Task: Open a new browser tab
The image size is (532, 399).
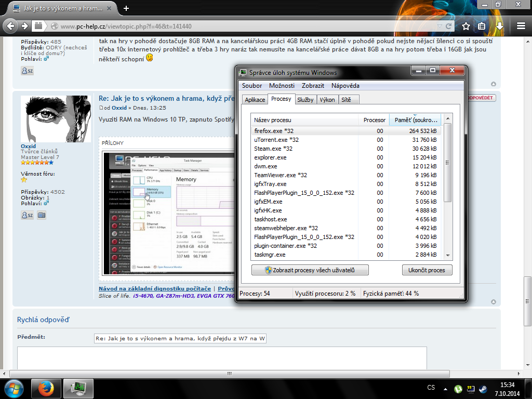Action: [126, 8]
